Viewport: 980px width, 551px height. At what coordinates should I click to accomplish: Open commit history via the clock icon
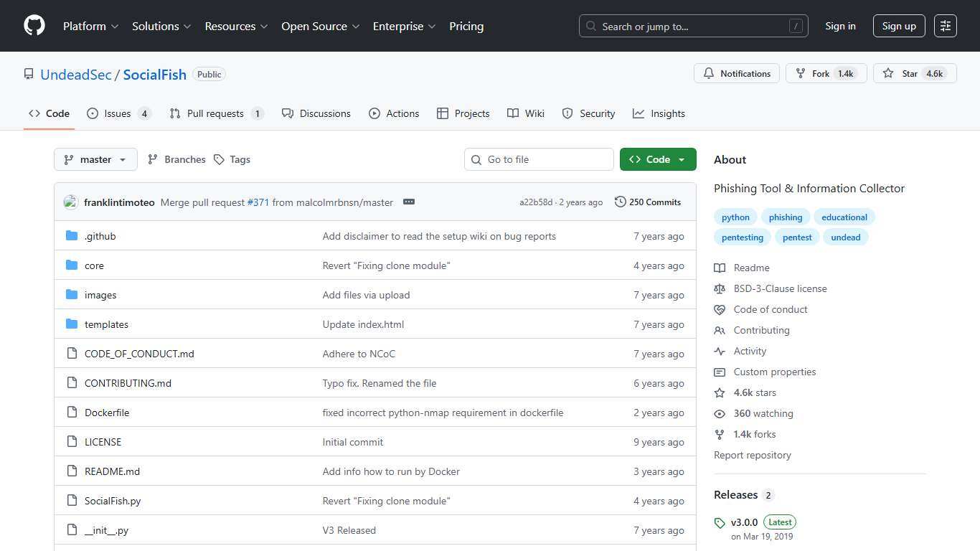pyautogui.click(x=621, y=202)
